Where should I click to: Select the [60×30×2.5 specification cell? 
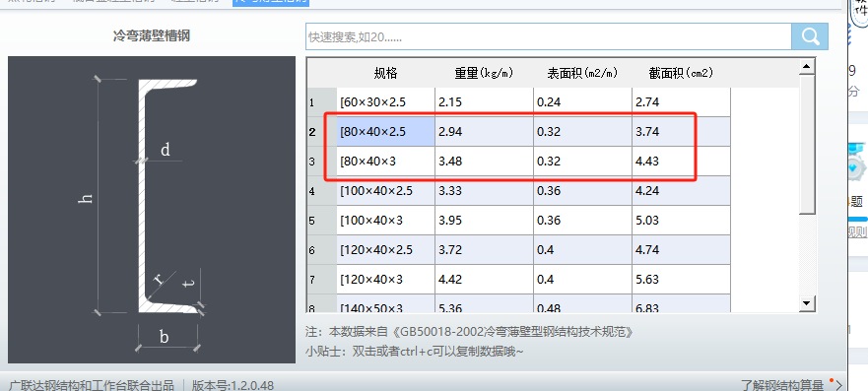(386, 102)
